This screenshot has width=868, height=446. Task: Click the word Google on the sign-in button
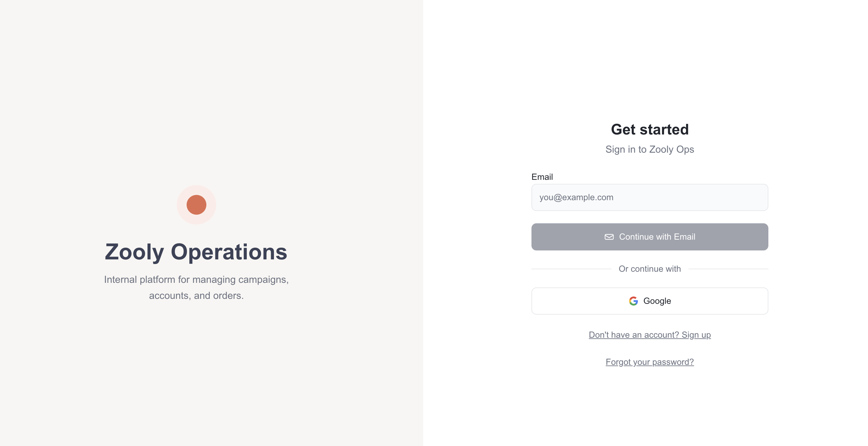point(657,301)
